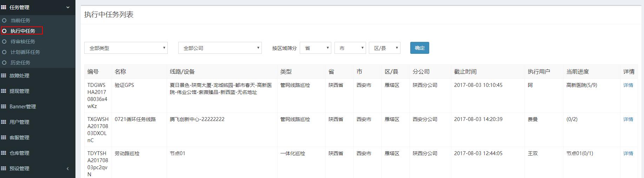Screen dimensions: 644x178
Task: Click the grid icon beside 故障处理
Action: 4,75
